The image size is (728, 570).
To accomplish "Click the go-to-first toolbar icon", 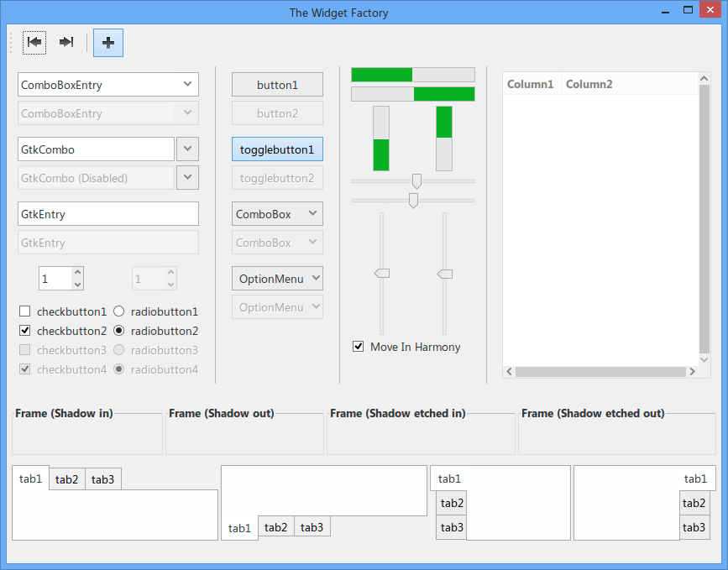I will pyautogui.click(x=34, y=42).
